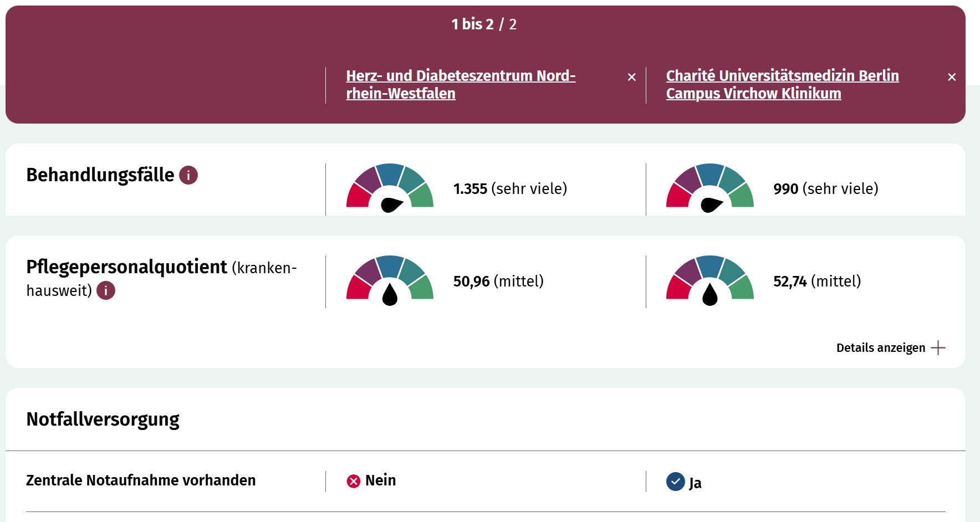
Task: Open the Herz- und Diabeteszentrum Nordrhein-Westfalen link
Action: [461, 84]
